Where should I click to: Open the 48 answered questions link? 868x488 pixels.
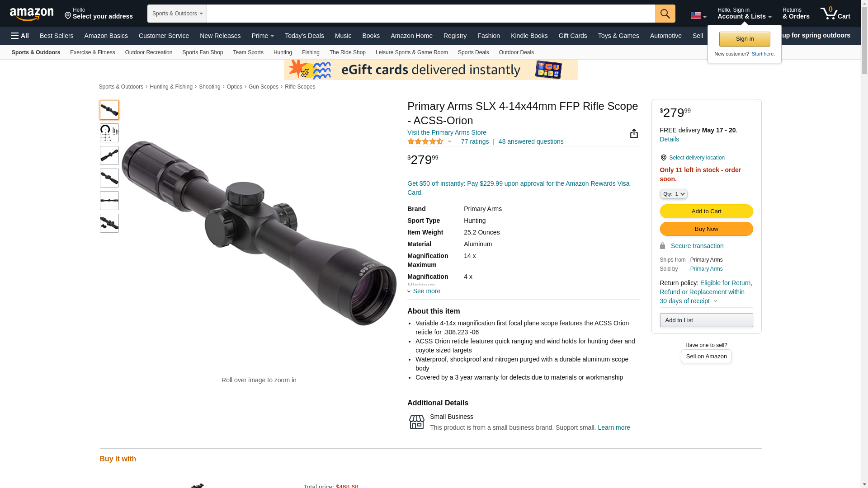click(531, 141)
